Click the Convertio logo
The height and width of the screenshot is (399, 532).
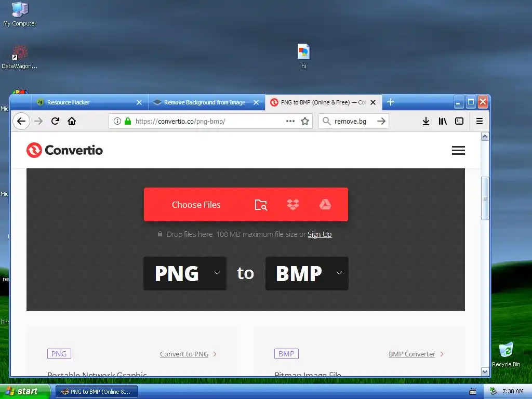pyautogui.click(x=65, y=150)
